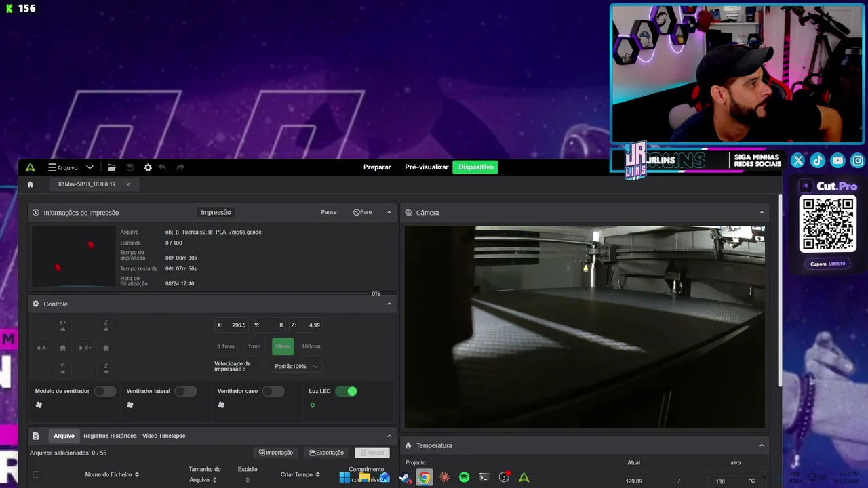Move the print head Y- down

(x=62, y=369)
